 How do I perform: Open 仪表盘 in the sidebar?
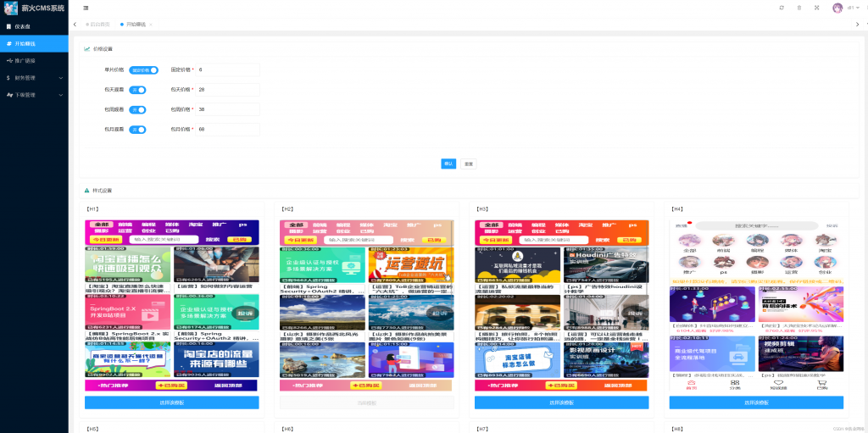pyautogui.click(x=34, y=26)
